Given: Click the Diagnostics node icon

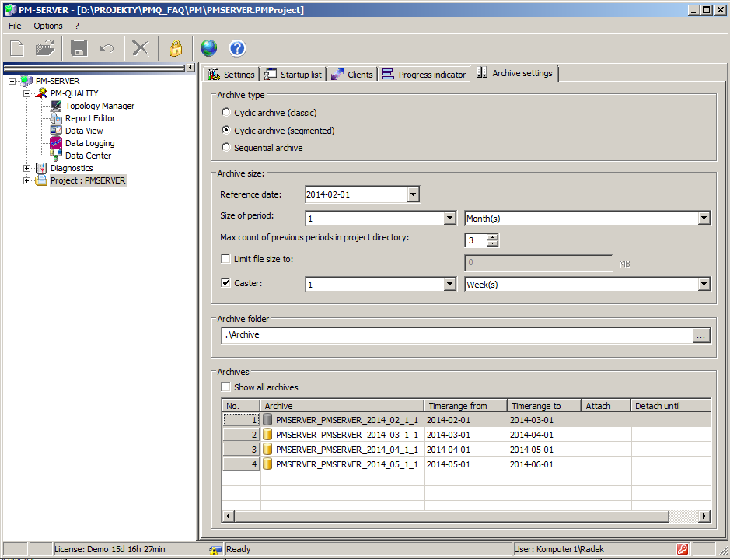Looking at the screenshot, I should (x=41, y=168).
